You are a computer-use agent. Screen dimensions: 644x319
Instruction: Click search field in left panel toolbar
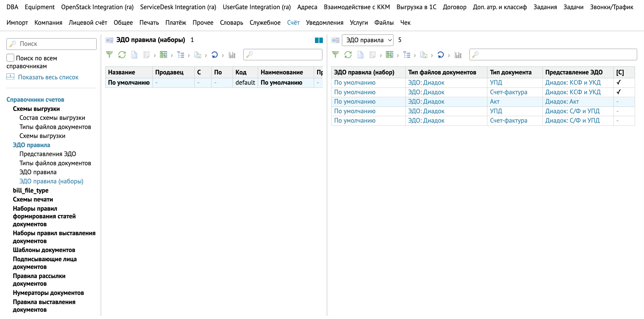pos(282,55)
